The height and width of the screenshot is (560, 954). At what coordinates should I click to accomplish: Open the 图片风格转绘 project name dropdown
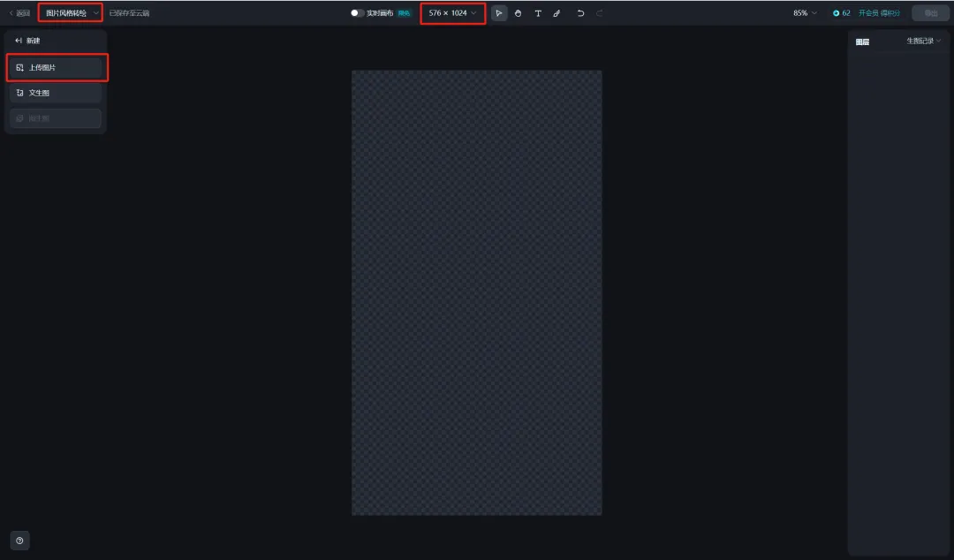click(x=71, y=12)
